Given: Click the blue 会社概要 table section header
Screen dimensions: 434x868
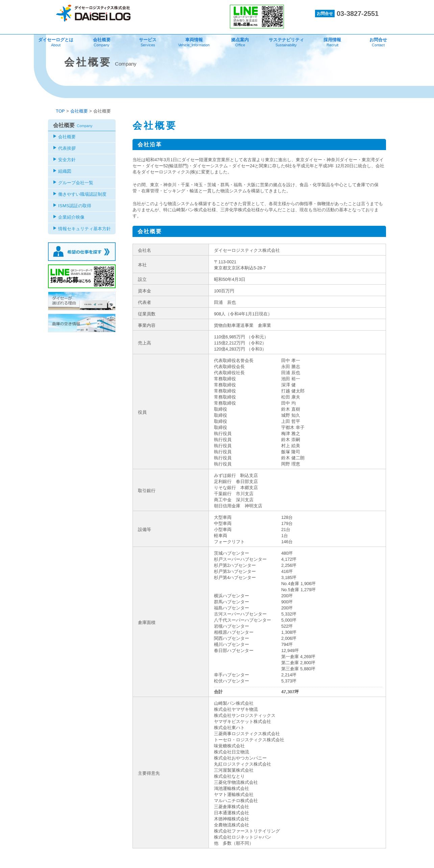Looking at the screenshot, I should pyautogui.click(x=259, y=231).
